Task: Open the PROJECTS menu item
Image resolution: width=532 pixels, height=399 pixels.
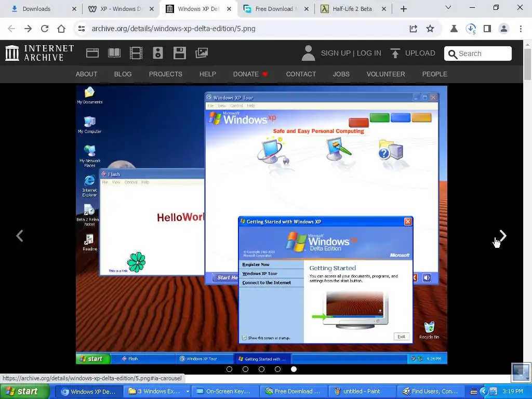Action: click(x=166, y=74)
